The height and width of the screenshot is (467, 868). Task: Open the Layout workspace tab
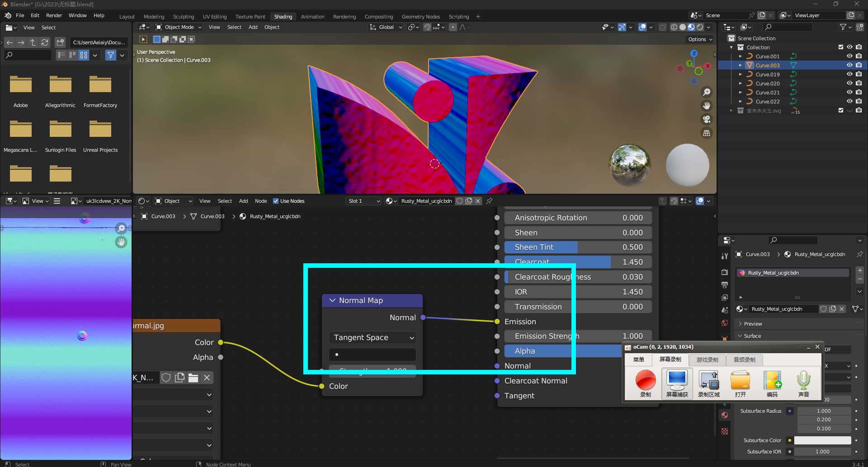[127, 17]
